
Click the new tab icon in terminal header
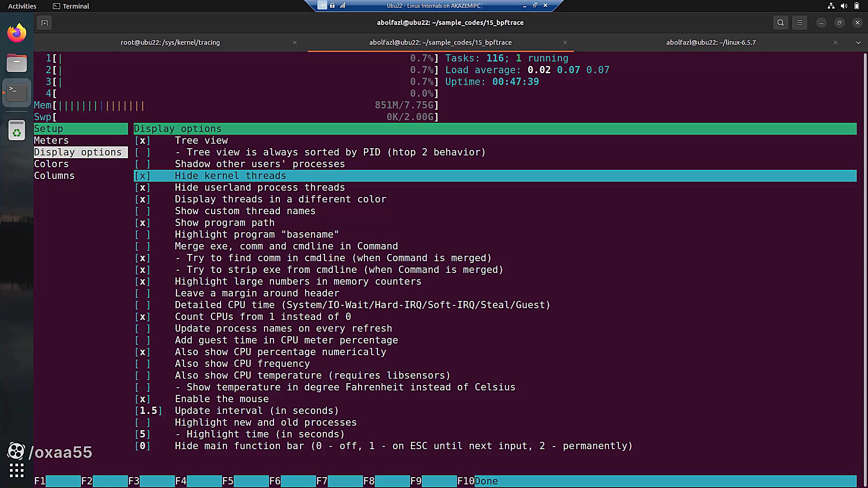point(44,23)
